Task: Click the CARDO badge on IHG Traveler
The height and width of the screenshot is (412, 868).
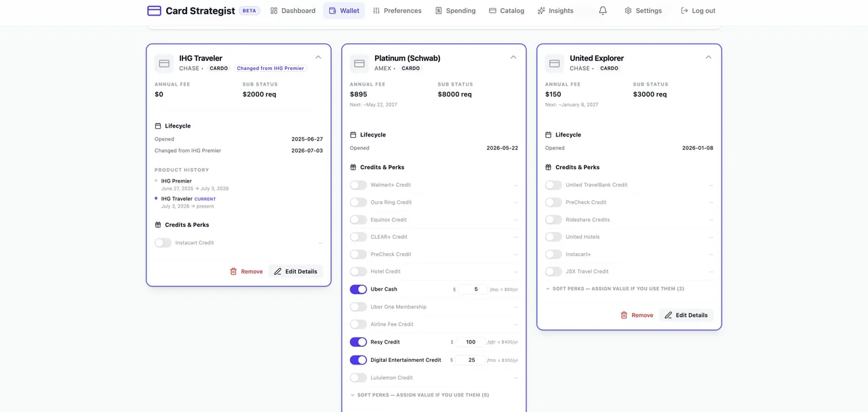Action: click(218, 69)
